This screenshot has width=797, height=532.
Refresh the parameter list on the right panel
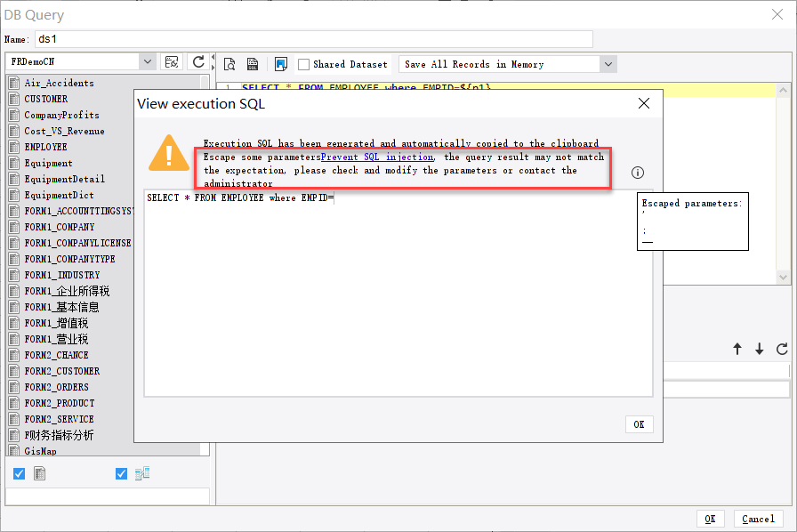783,351
